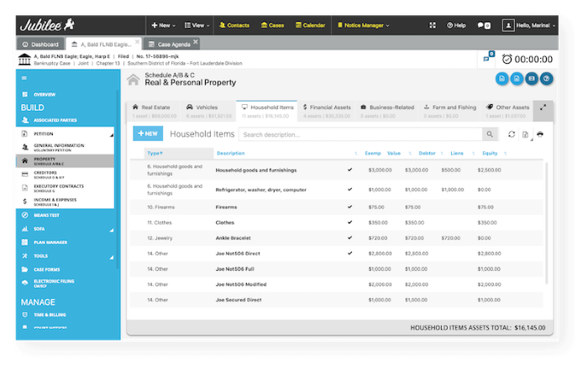Click the Search description field

[360, 134]
